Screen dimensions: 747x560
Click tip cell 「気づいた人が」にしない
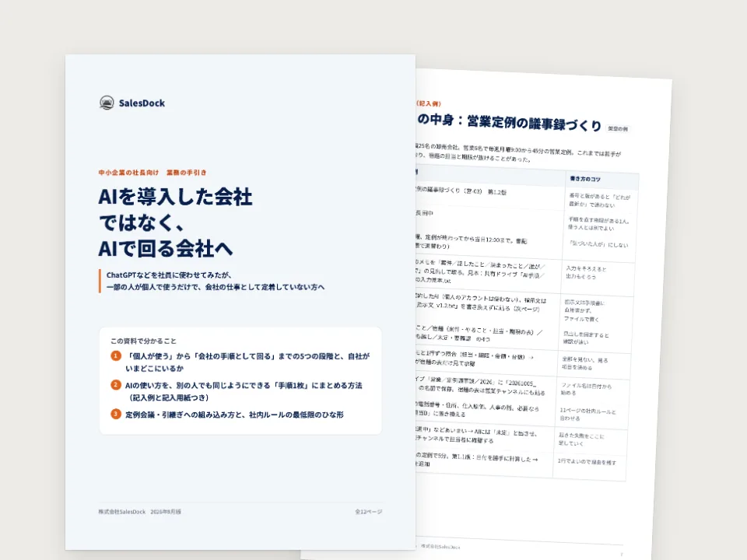tap(598, 244)
